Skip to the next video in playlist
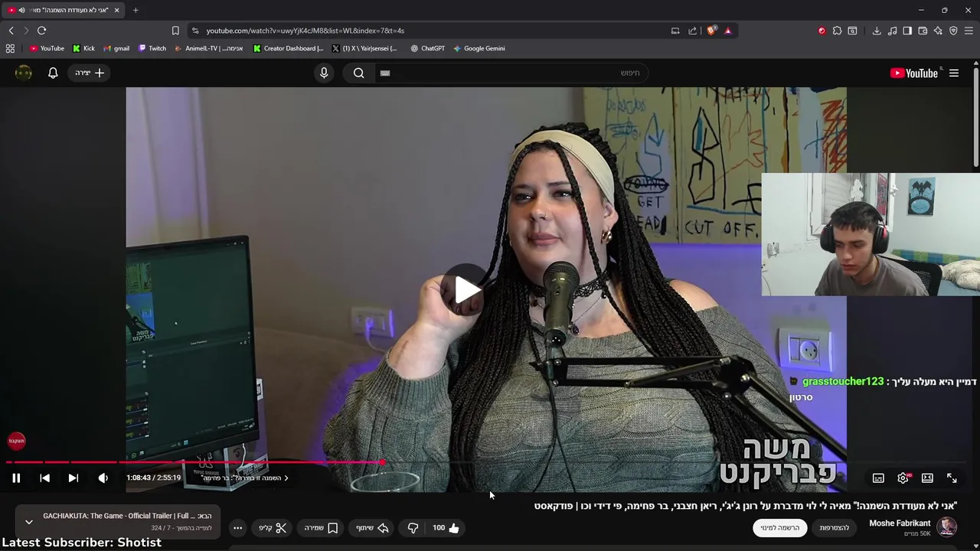The image size is (980, 551). 73,478
